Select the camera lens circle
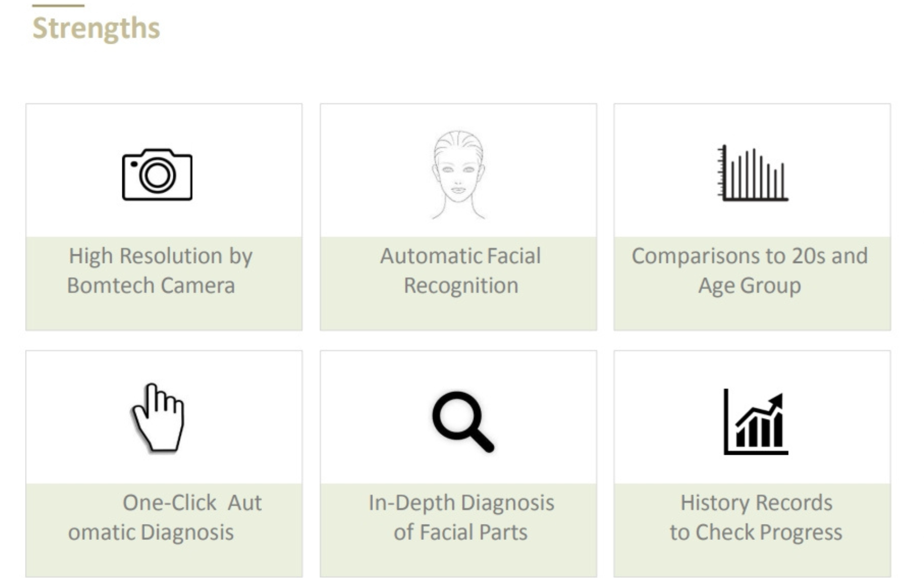Screen dimensions: 924x578 157,175
